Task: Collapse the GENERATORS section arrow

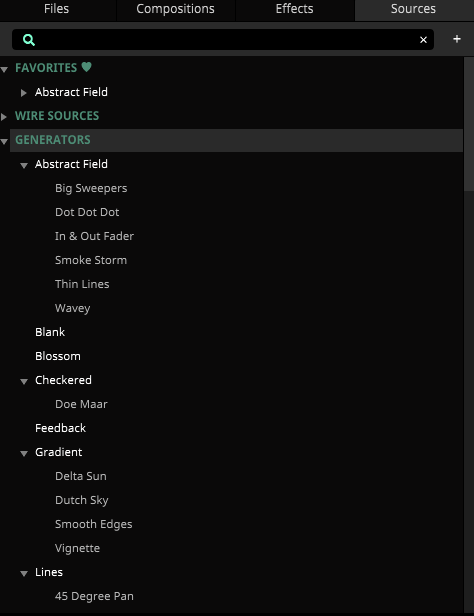Action: point(4,141)
